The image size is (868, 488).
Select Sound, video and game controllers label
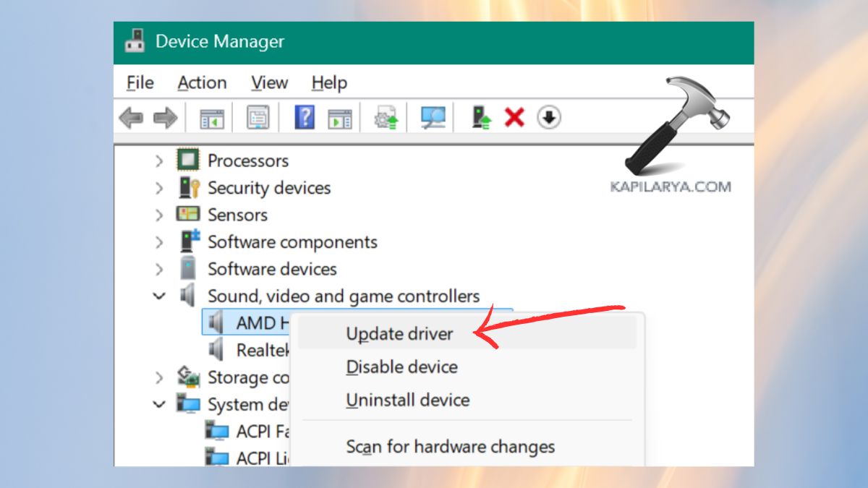(x=344, y=296)
